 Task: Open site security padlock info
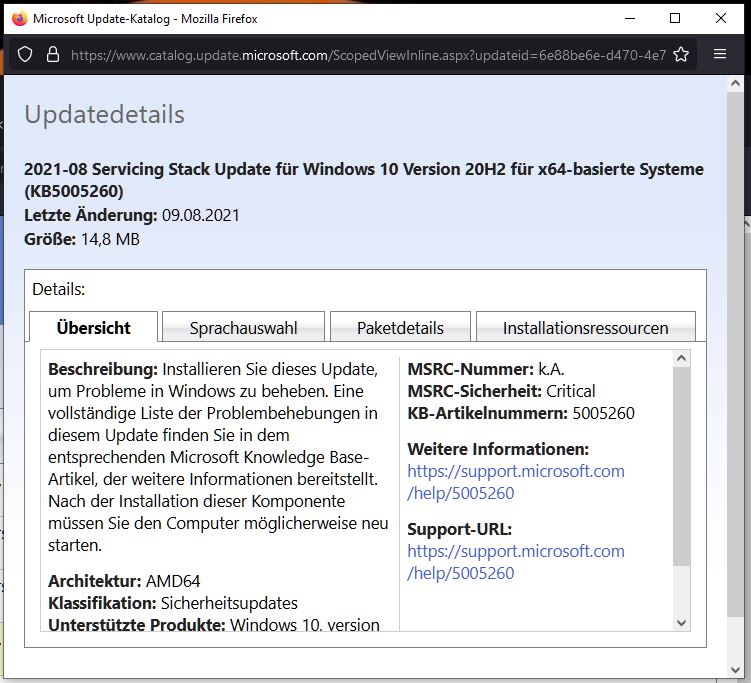[x=53, y=55]
